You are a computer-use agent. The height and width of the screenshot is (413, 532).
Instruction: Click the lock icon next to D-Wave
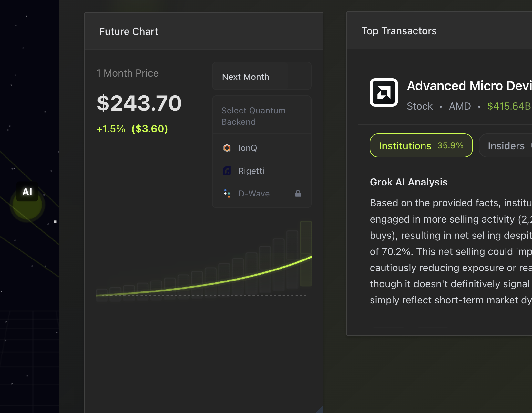point(298,193)
